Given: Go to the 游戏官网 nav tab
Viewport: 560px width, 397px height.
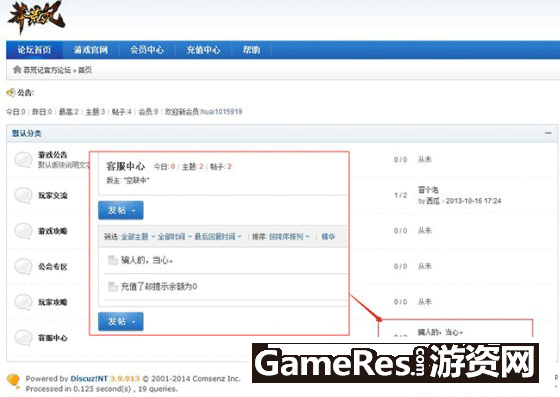Looking at the screenshot, I should 91,50.
